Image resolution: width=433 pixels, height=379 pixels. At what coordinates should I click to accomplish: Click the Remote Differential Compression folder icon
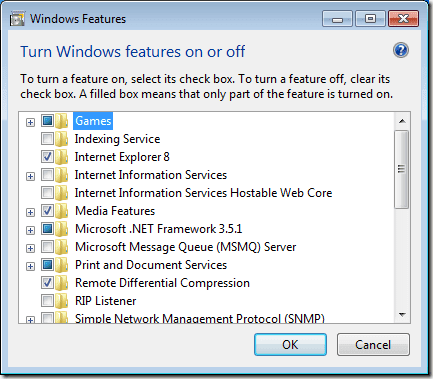pos(62,283)
